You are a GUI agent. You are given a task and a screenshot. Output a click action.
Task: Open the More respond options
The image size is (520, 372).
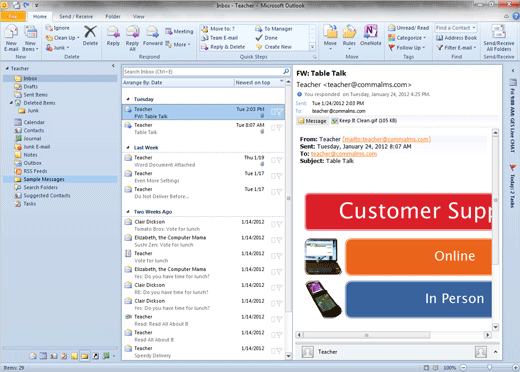178,44
